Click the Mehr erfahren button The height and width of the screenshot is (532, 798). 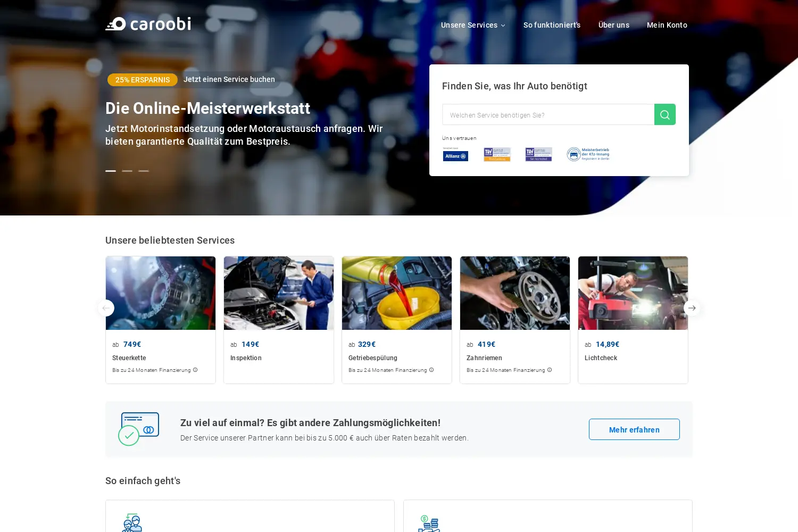click(634, 429)
